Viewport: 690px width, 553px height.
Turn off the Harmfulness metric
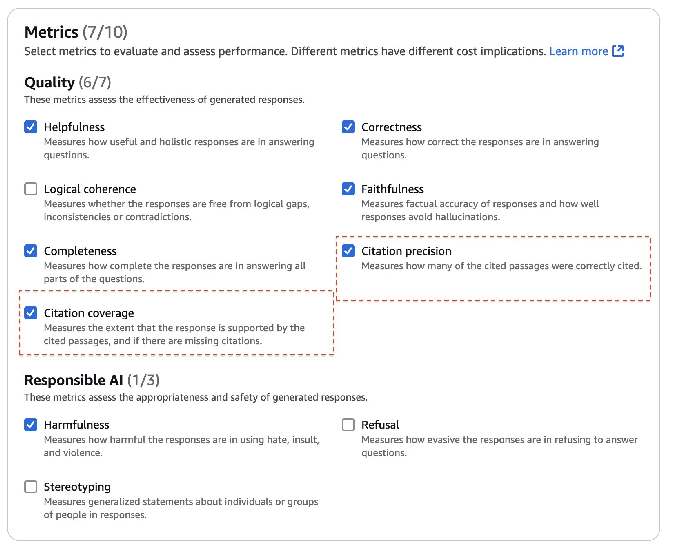pyautogui.click(x=30, y=425)
